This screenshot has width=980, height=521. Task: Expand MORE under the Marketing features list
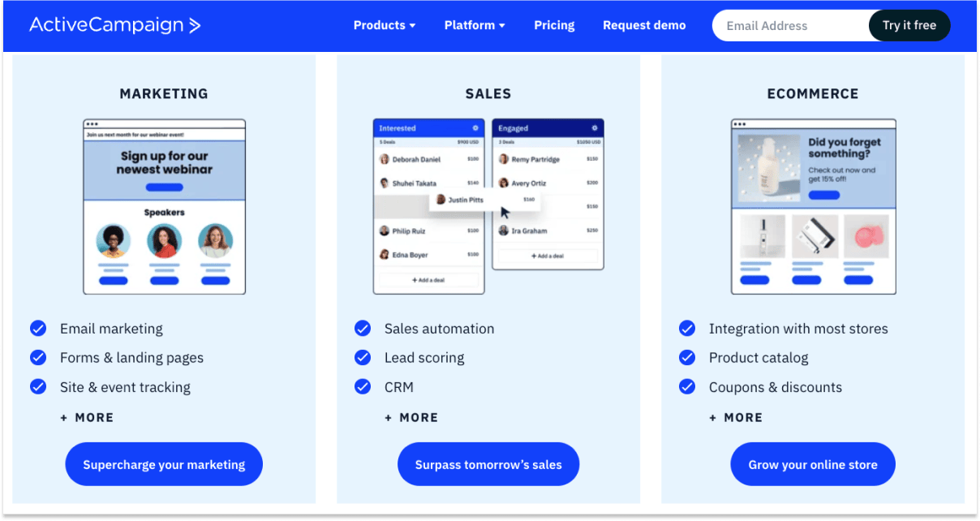(87, 417)
